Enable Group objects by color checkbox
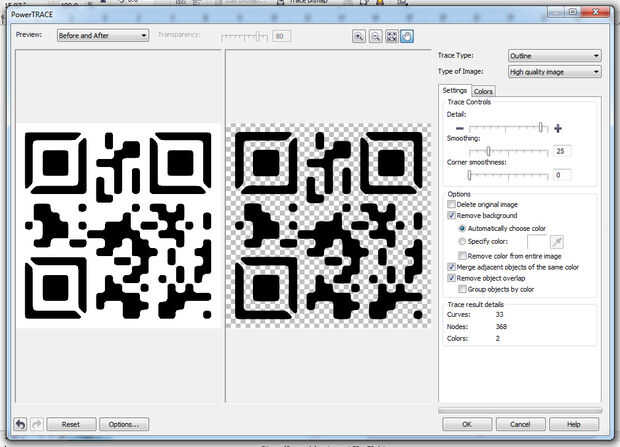 [x=462, y=289]
